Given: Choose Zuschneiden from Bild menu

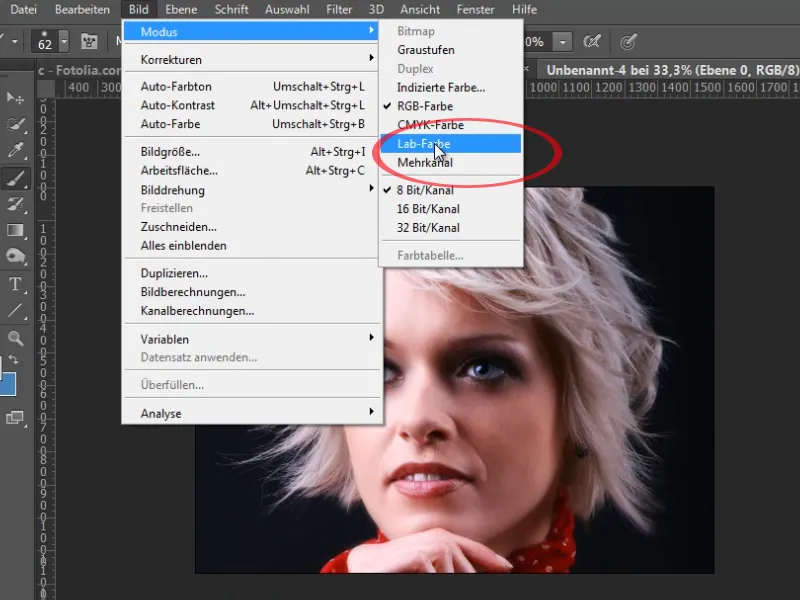Looking at the screenshot, I should 252,227.
